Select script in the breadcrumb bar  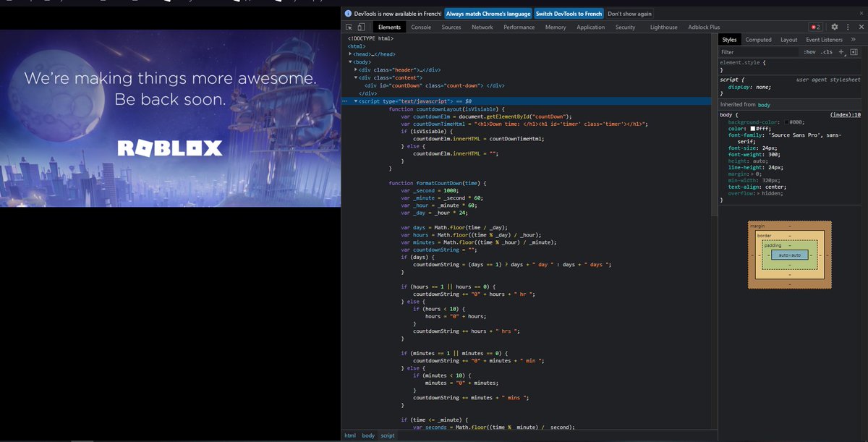pyautogui.click(x=388, y=435)
